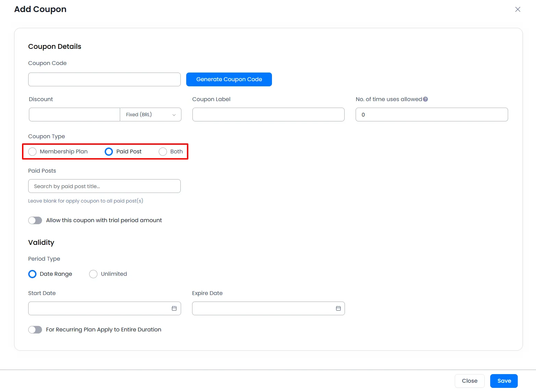Close the Add Coupon dialog with X icon

tap(517, 10)
